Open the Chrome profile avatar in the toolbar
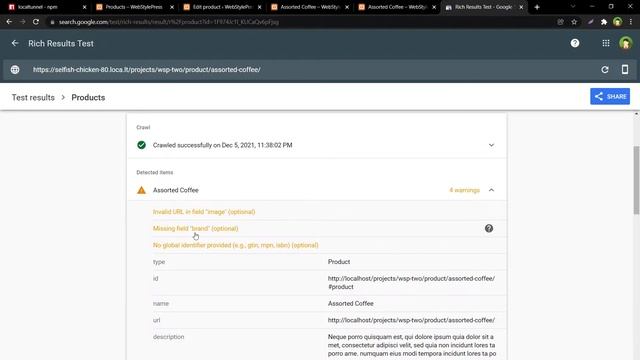The image size is (640, 360). point(618,22)
